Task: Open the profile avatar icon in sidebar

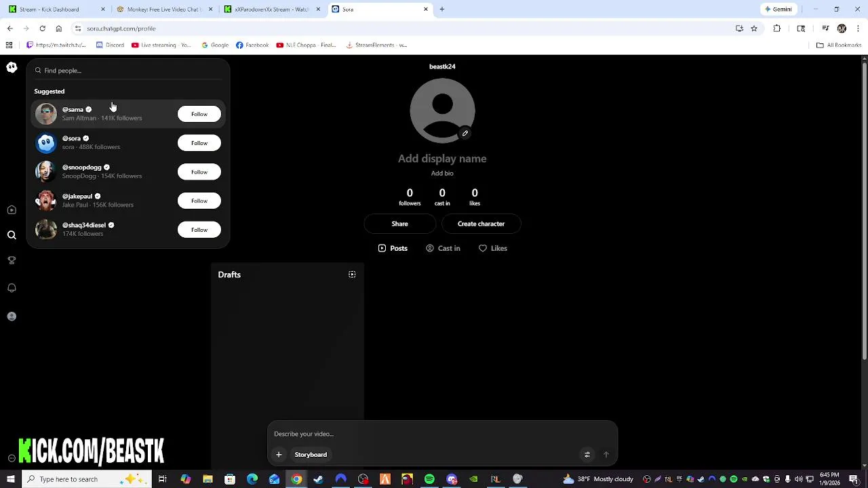Action: [x=12, y=317]
